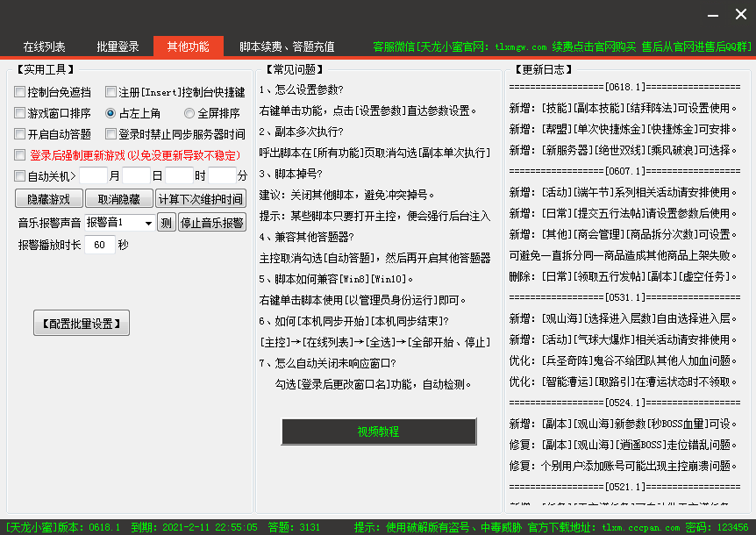Click the 【常见问题】 section heading
The image size is (756, 535).
(294, 69)
